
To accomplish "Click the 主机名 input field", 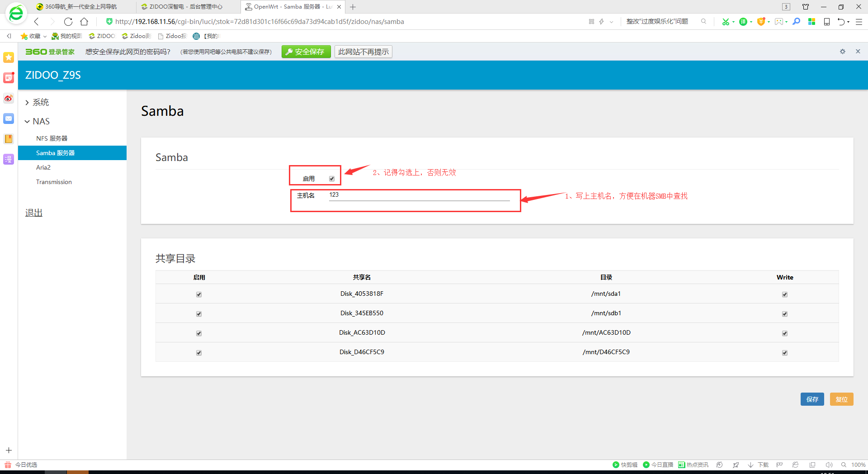I will tap(419, 195).
